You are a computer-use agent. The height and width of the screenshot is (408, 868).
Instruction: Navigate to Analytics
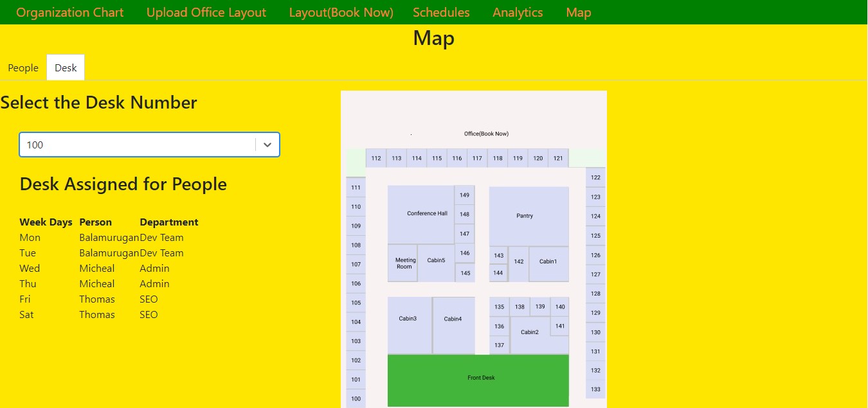pyautogui.click(x=518, y=12)
